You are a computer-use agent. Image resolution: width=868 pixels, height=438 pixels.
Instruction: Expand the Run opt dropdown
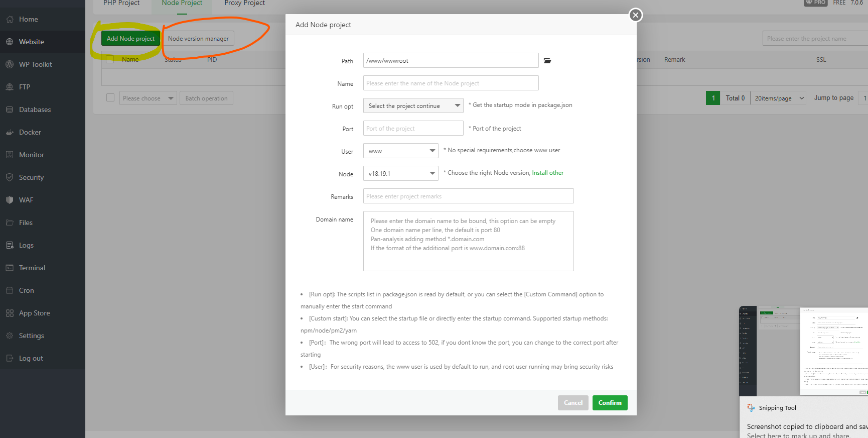coord(413,105)
